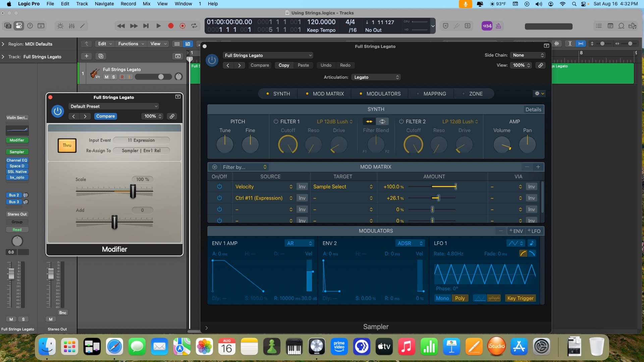This screenshot has height=362, width=644.
Task: Click the add track plus button
Action: click(87, 56)
